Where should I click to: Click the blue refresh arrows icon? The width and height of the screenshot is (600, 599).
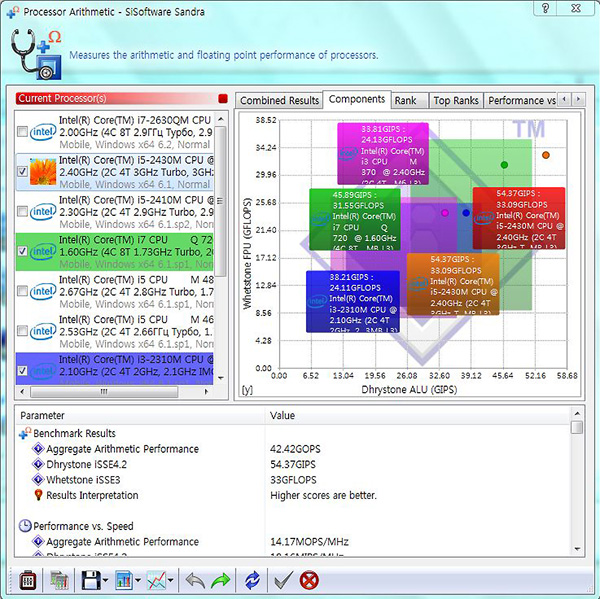tap(252, 581)
